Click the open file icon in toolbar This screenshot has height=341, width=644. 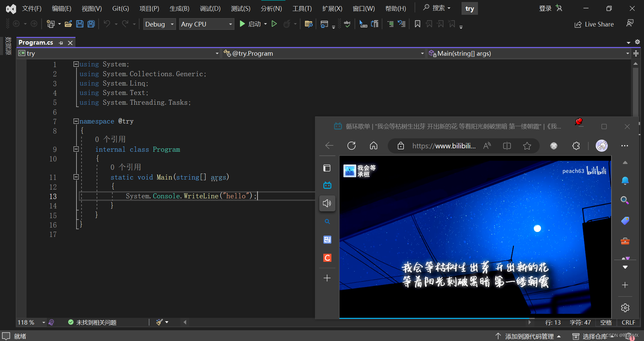tap(68, 24)
